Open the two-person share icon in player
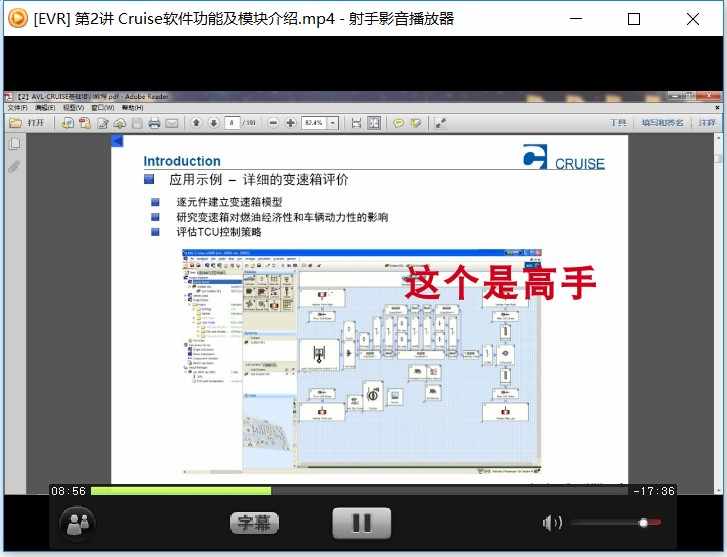727x557 pixels. coord(77,524)
